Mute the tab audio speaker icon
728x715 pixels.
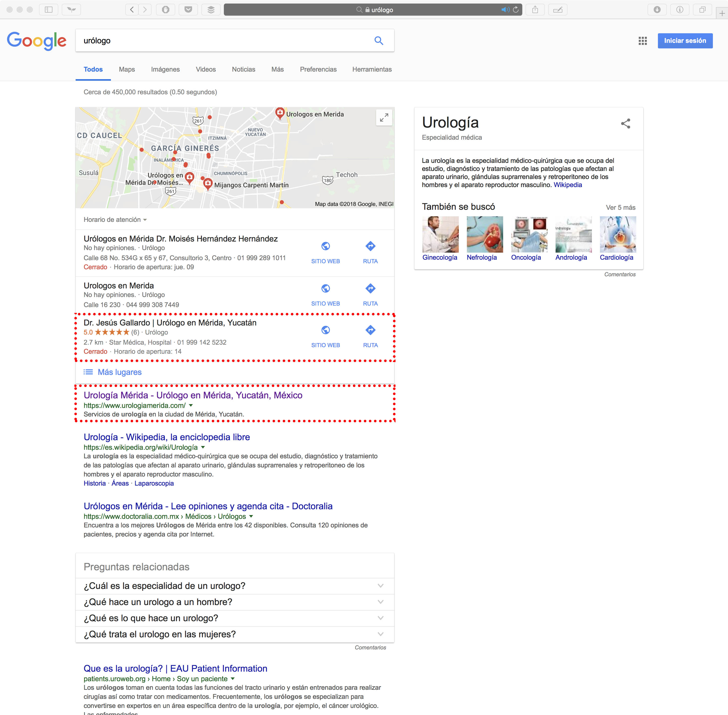(x=505, y=10)
